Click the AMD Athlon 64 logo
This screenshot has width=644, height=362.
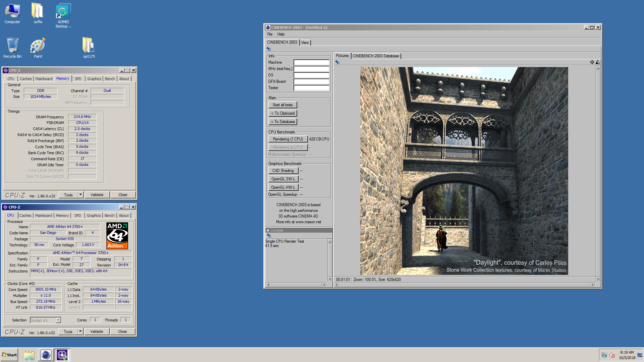click(117, 236)
